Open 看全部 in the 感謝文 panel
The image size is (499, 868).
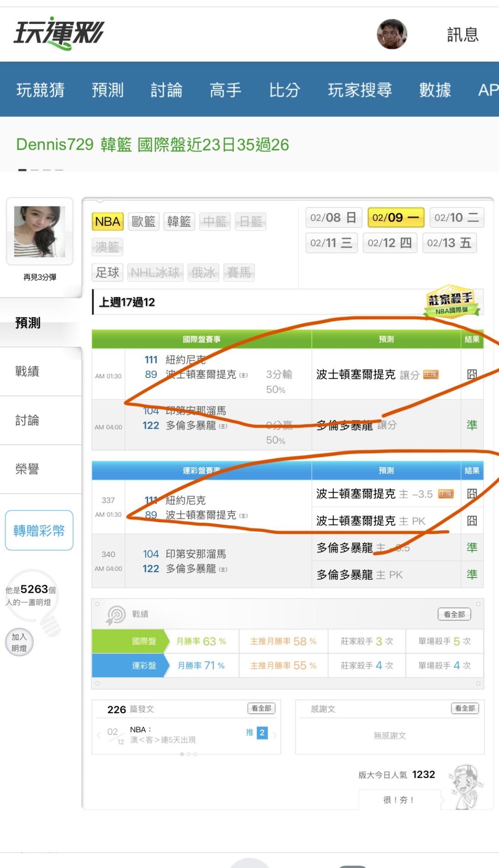[465, 708]
